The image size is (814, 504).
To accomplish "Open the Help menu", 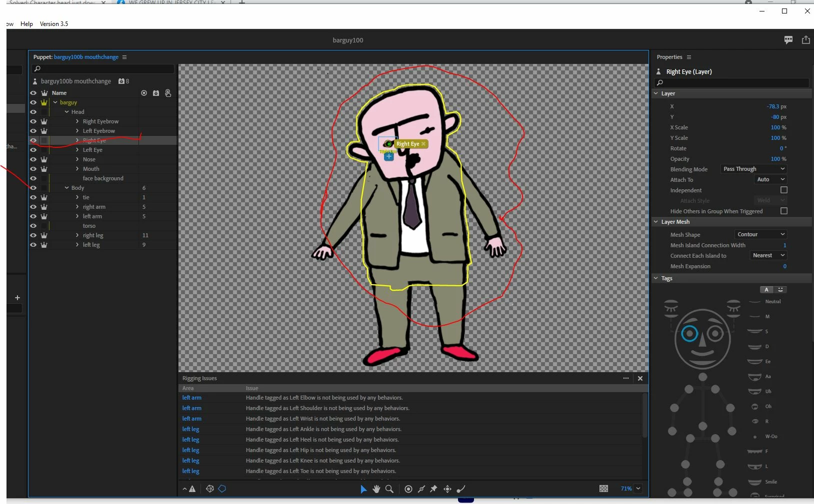I will point(26,24).
